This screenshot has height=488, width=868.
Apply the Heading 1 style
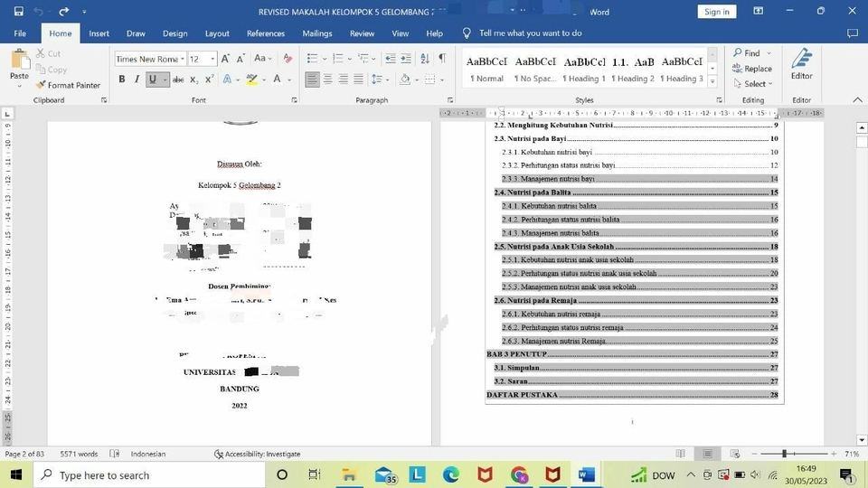(x=584, y=70)
